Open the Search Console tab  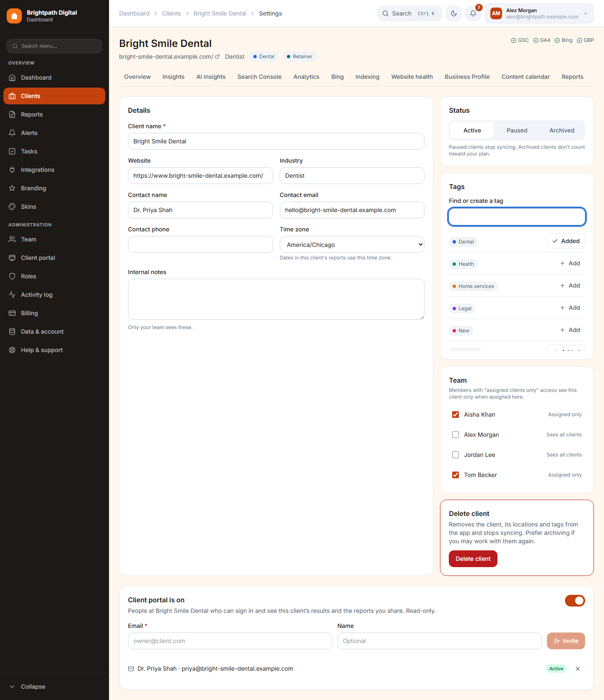pos(259,77)
